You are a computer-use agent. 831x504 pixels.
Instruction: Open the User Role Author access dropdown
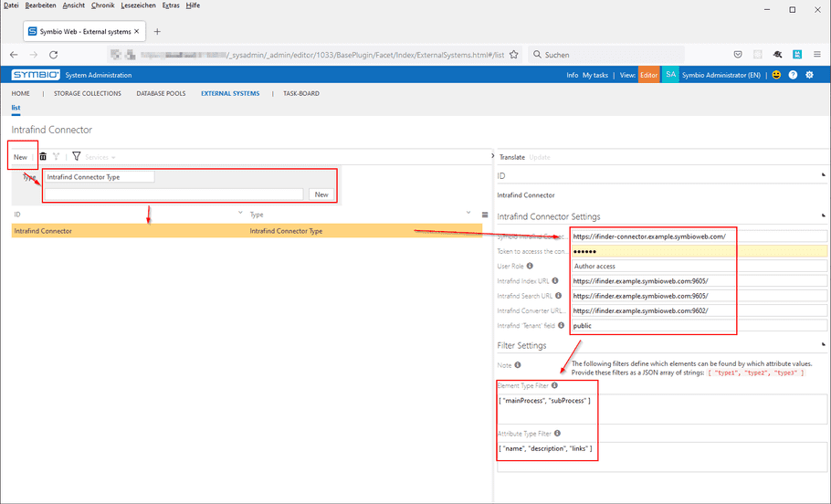(x=700, y=266)
